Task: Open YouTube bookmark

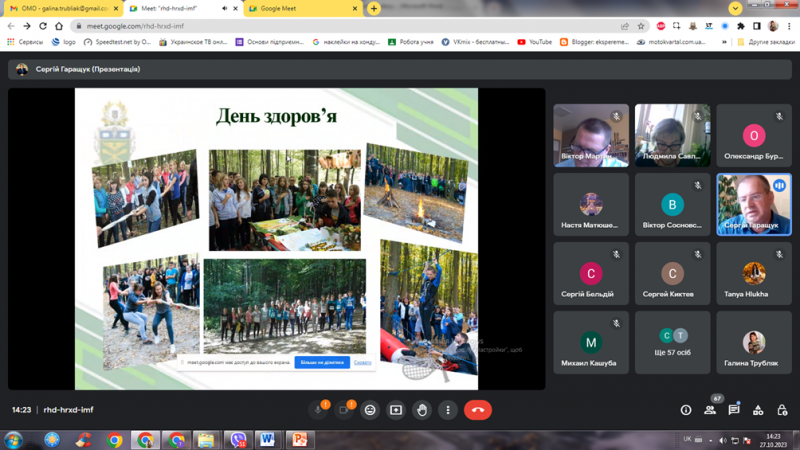Action: pyautogui.click(x=535, y=42)
